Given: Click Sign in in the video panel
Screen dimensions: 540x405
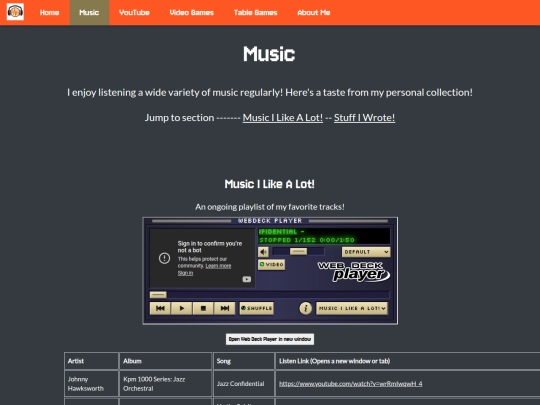Looking at the screenshot, I should [185, 273].
